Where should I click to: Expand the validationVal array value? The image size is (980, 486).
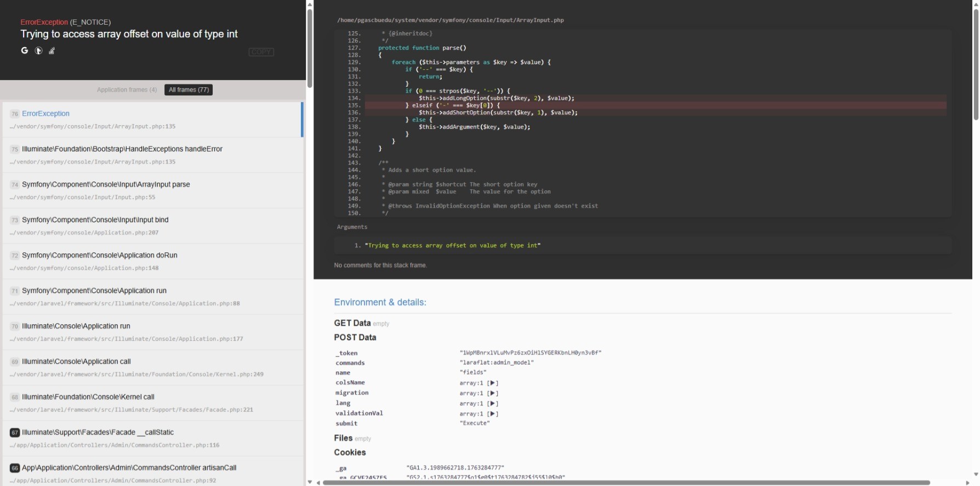493,414
